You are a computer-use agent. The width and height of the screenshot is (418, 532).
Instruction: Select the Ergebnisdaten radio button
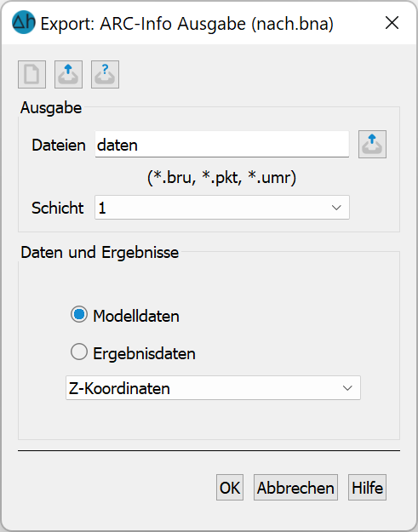point(79,352)
